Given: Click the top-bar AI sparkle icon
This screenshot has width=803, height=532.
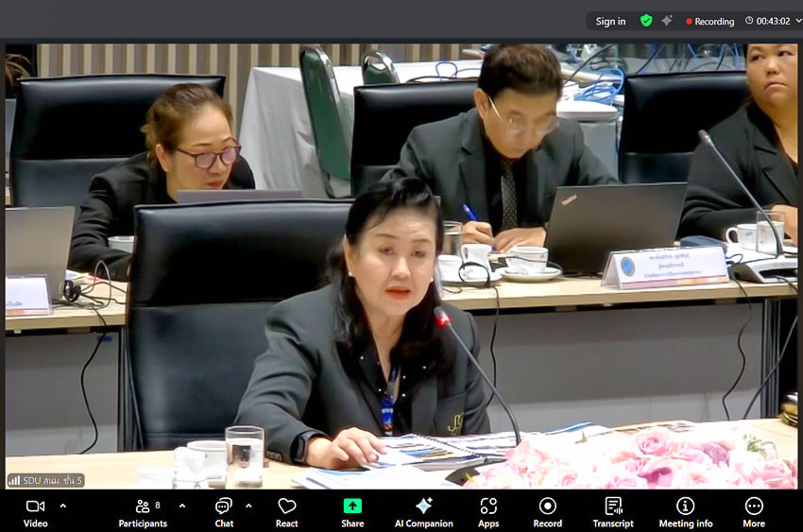Looking at the screenshot, I should 667,21.
